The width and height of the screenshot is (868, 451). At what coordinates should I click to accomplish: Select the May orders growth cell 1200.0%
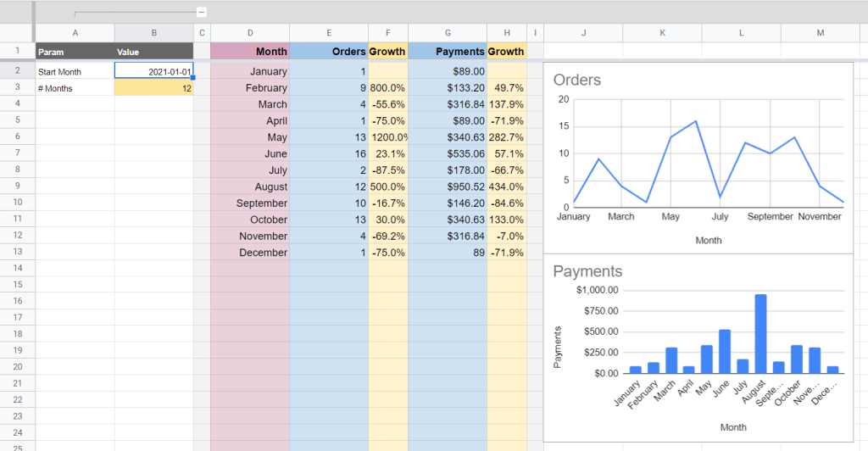click(x=388, y=137)
